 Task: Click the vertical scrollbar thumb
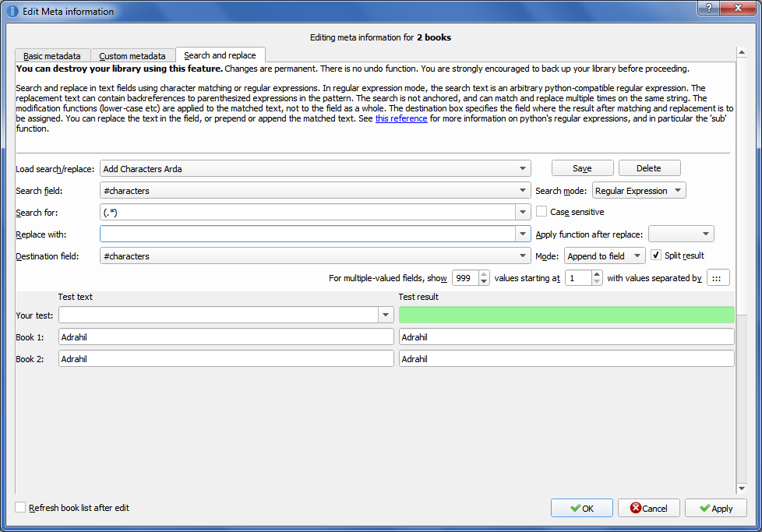(742, 187)
